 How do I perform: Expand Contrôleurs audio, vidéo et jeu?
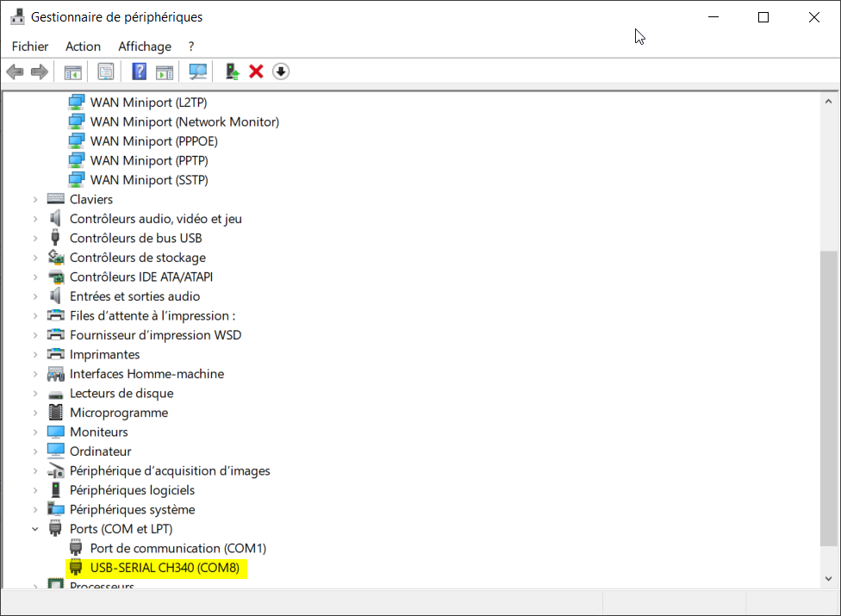[x=35, y=219]
